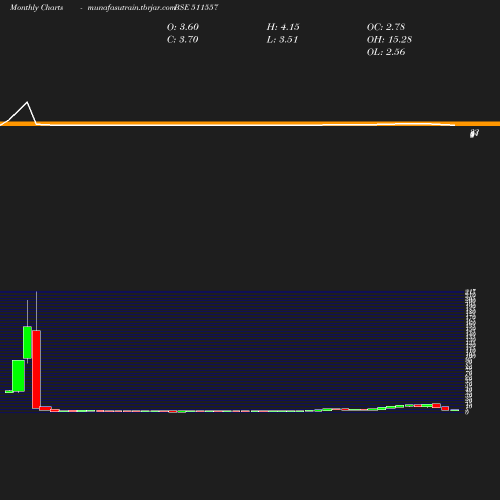This screenshot has width=500, height=500.
Task: Click the orange horizontal band in the upper chart
Action: [x=250, y=124]
